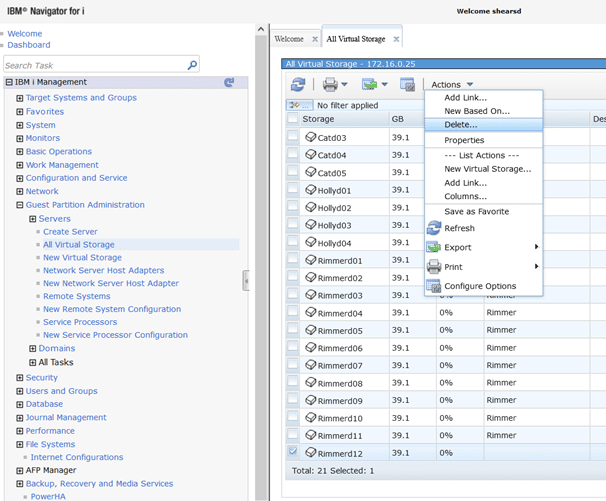Click the refresh icon in the table toolbar

point(298,85)
